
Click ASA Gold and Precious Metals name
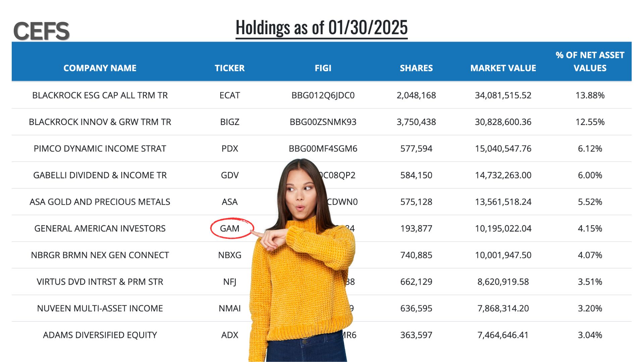pos(100,202)
